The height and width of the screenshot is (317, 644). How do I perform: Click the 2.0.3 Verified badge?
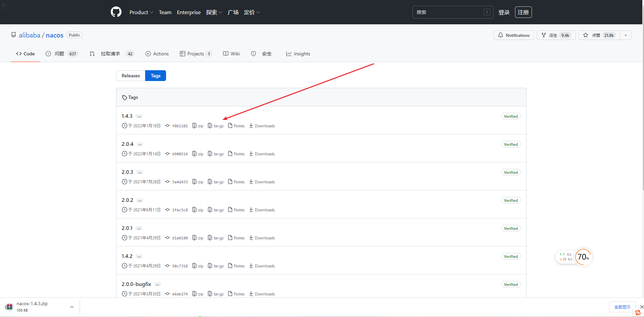tap(511, 172)
